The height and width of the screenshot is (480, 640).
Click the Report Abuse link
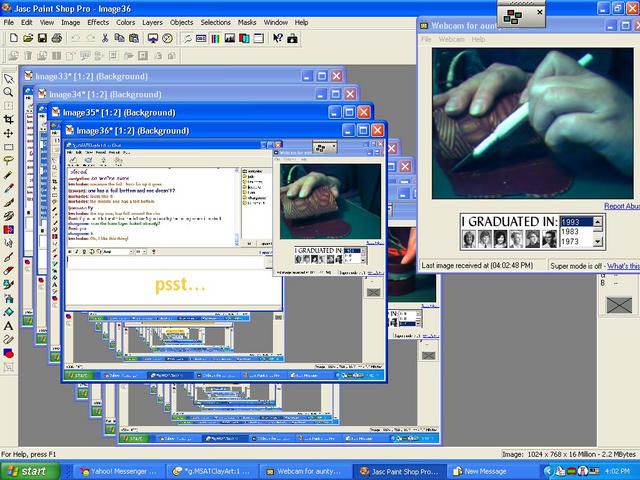click(x=622, y=206)
